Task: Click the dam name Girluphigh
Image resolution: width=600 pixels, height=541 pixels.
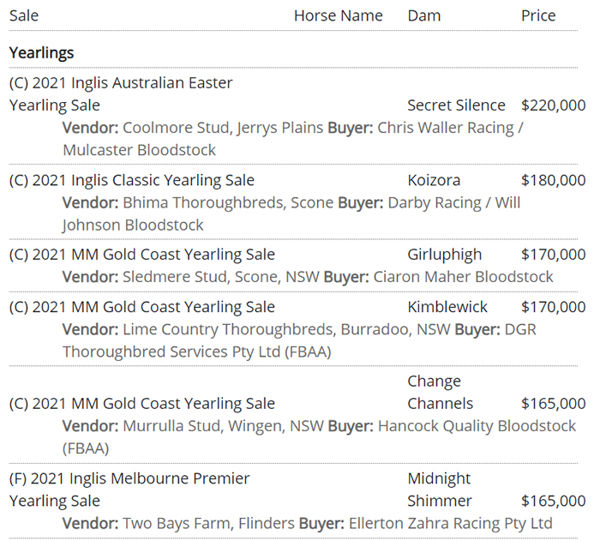Action: click(444, 255)
